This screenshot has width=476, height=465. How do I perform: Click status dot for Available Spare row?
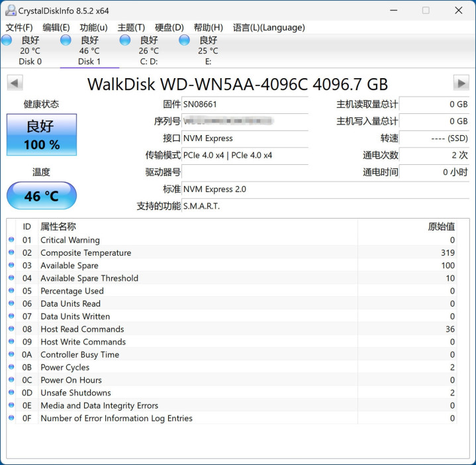click(x=11, y=265)
